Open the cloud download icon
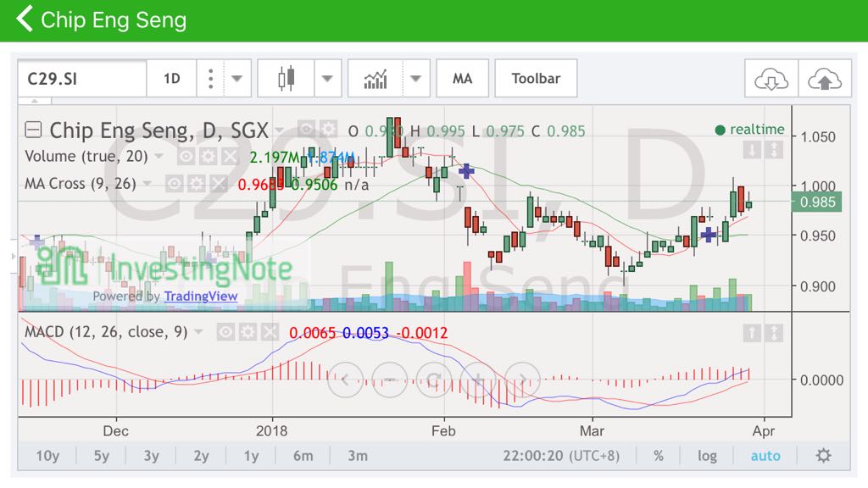The height and width of the screenshot is (488, 868). (771, 78)
